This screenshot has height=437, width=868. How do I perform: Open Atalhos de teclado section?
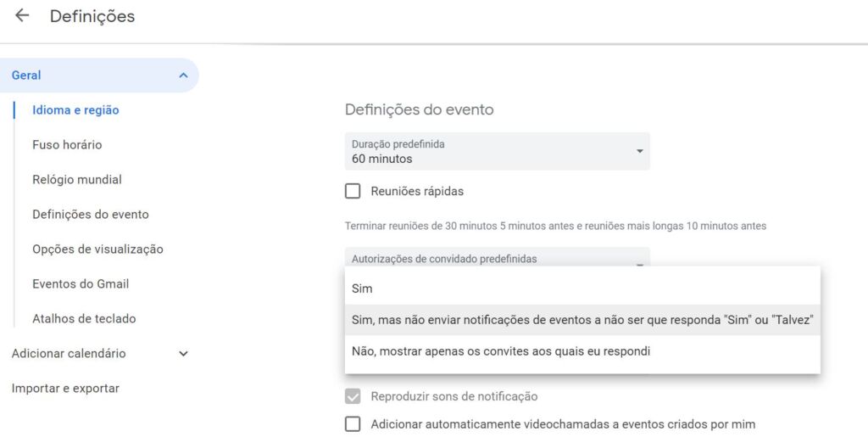click(84, 319)
